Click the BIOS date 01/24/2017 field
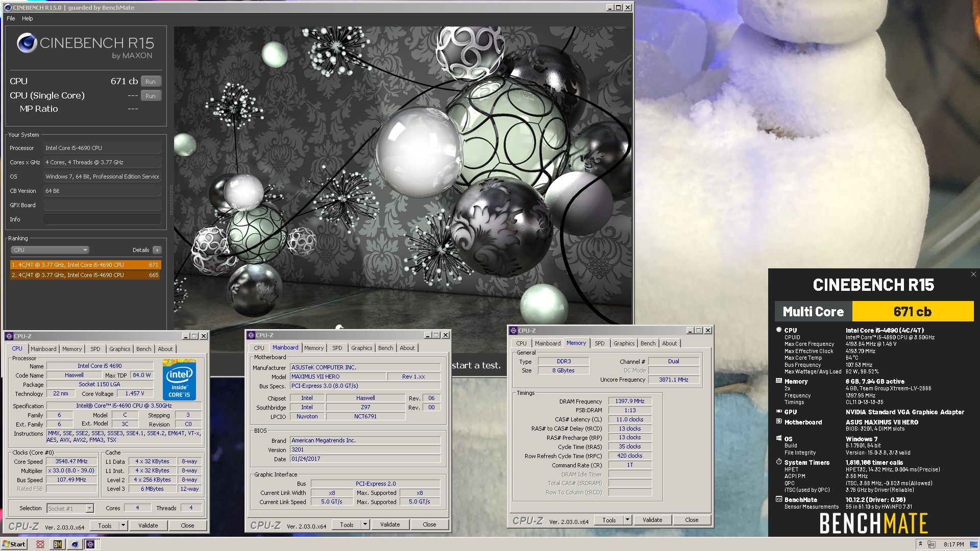Screen dimensions: 980x551 pos(365,459)
